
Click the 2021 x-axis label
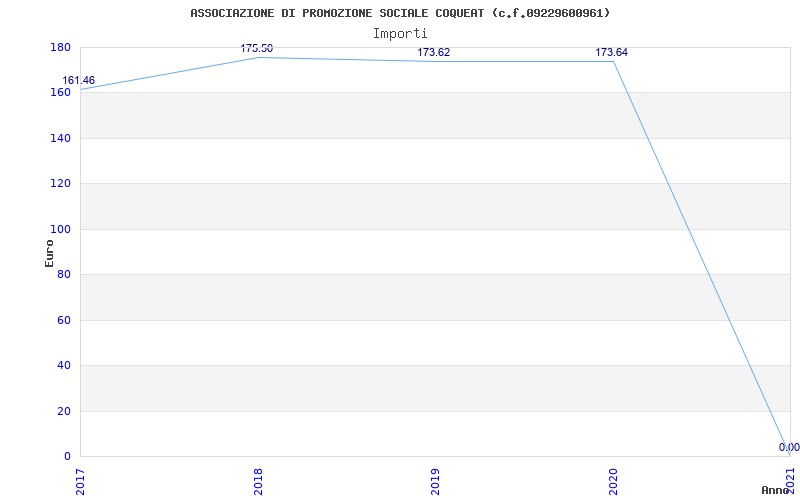pos(791,479)
